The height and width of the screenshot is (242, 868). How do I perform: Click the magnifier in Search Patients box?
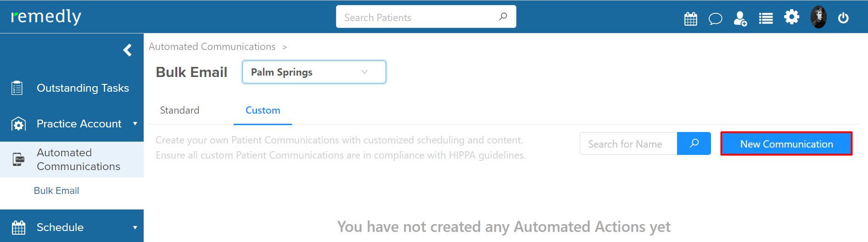coord(503,16)
